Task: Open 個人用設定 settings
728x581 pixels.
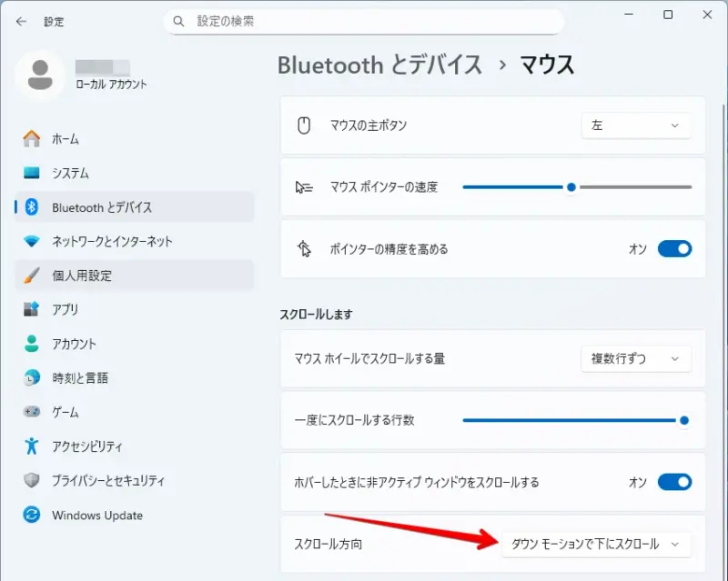Action: (134, 275)
